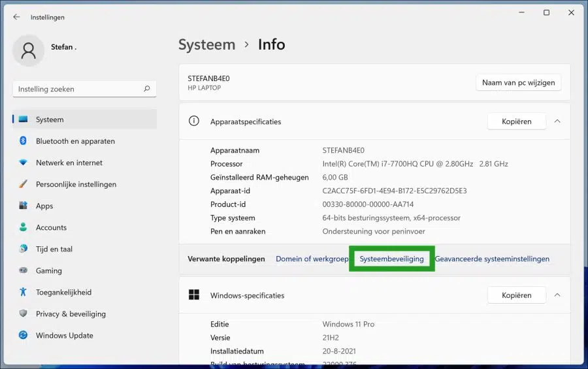This screenshot has width=588, height=369.
Task: Open Windows Update settings
Action: click(x=85, y=335)
